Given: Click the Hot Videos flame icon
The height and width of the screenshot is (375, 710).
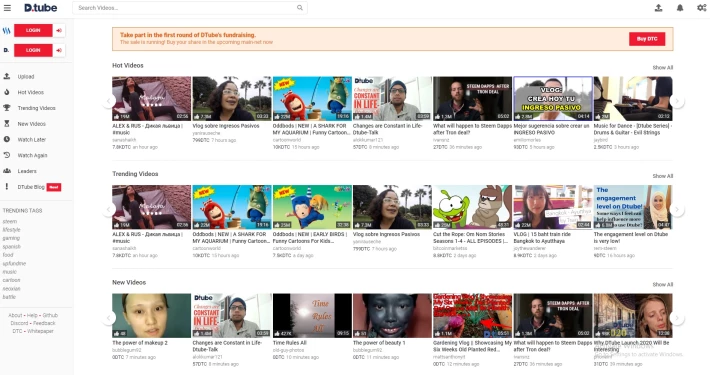Looking at the screenshot, I should (7, 92).
